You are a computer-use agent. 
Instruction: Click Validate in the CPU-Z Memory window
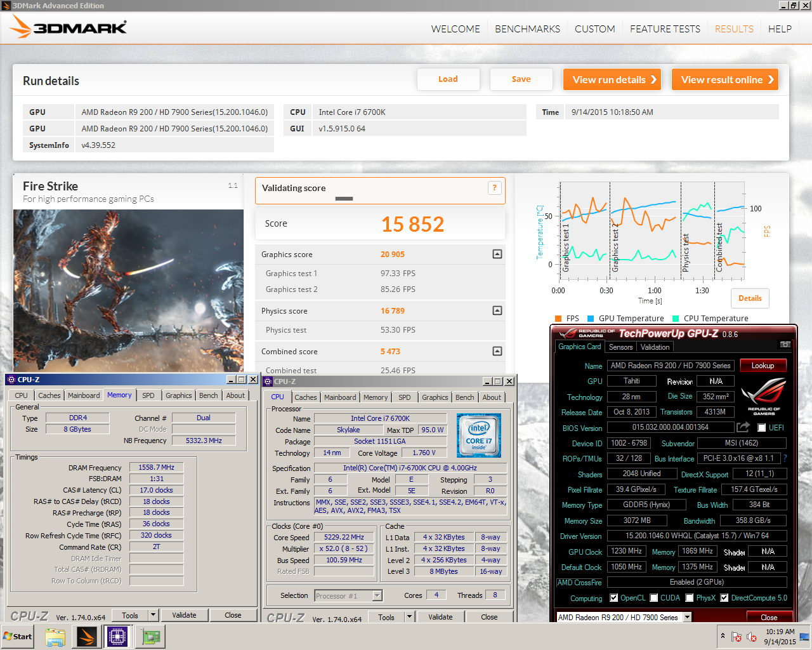(x=184, y=615)
